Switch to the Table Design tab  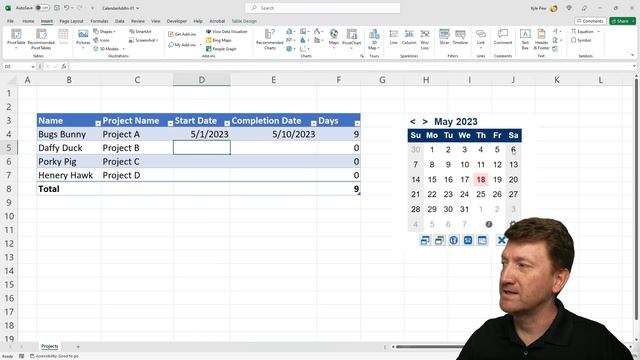pyautogui.click(x=244, y=21)
